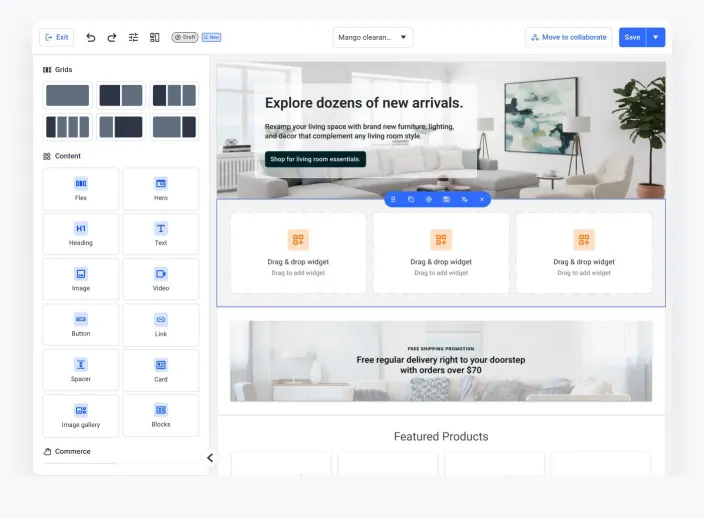Select the two equal columns grid

click(121, 95)
